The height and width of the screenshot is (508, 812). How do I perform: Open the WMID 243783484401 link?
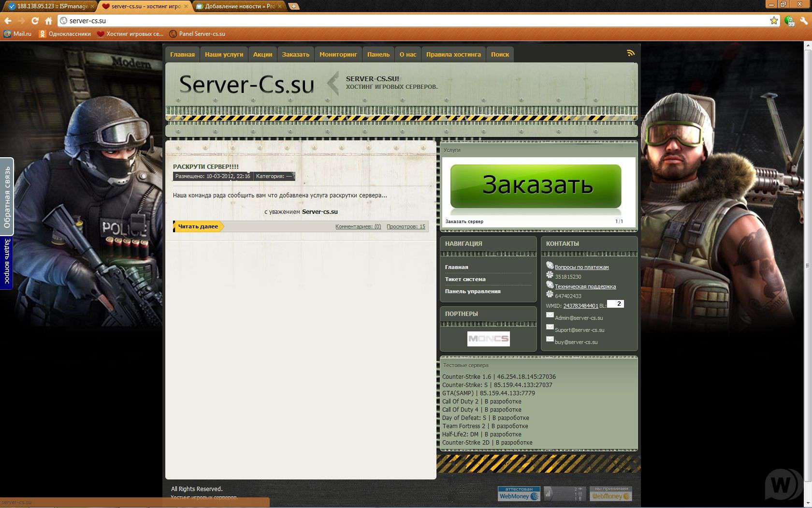pos(580,306)
